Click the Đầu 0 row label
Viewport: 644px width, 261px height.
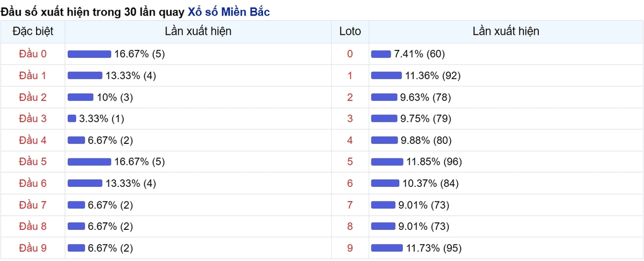33,54
